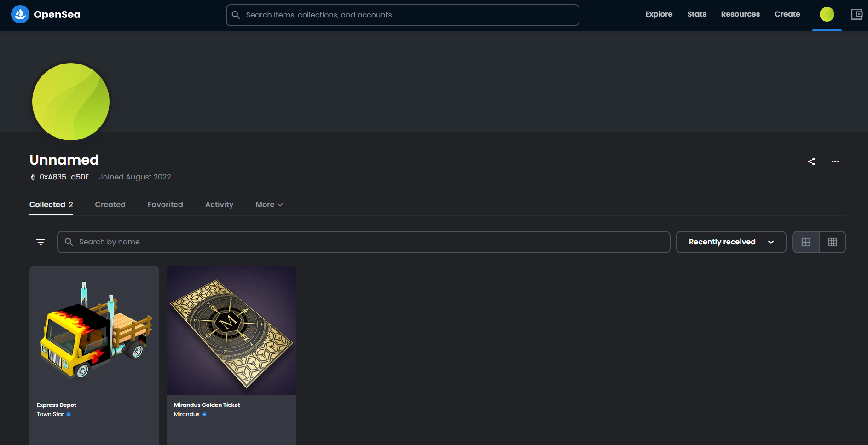This screenshot has height=445, width=868.
Task: Open the Recently received sort dropdown
Action: click(x=731, y=242)
